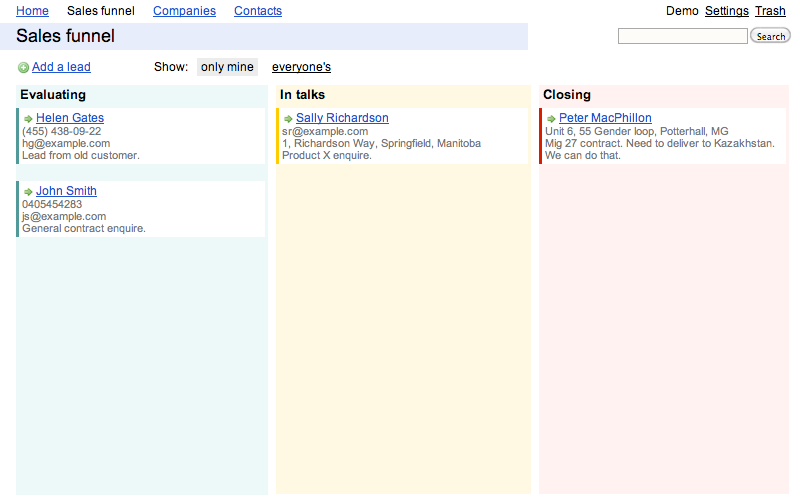The height and width of the screenshot is (500, 800).
Task: Show everyone's leads
Action: pos(301,67)
